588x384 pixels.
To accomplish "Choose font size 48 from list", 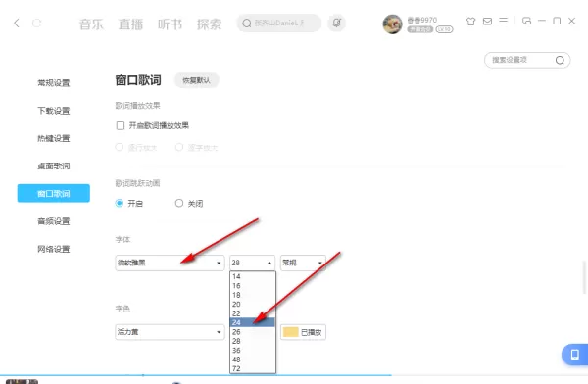I will [253, 360].
